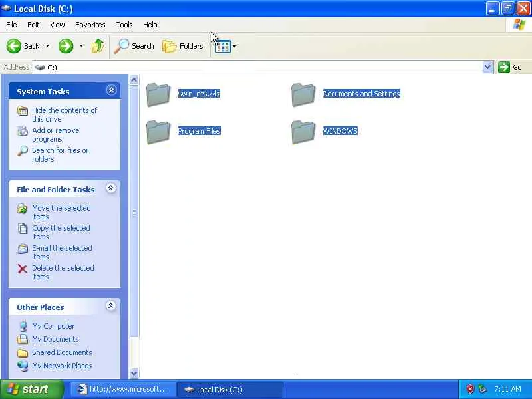Open the Forward history dropdown arrow

point(81,45)
